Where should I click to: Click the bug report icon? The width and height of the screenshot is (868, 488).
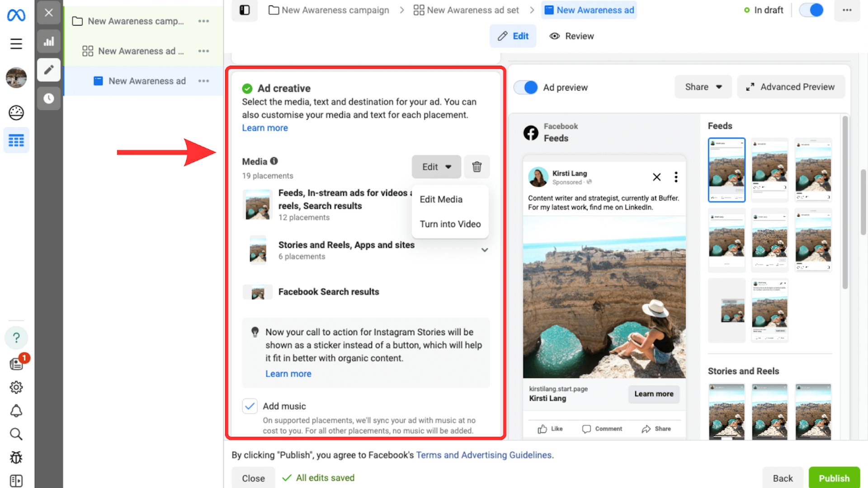pyautogui.click(x=16, y=457)
